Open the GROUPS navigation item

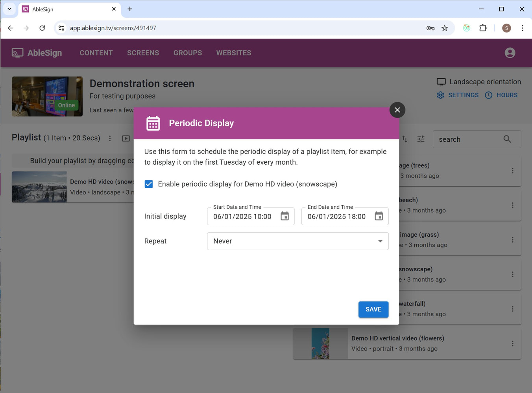point(187,53)
